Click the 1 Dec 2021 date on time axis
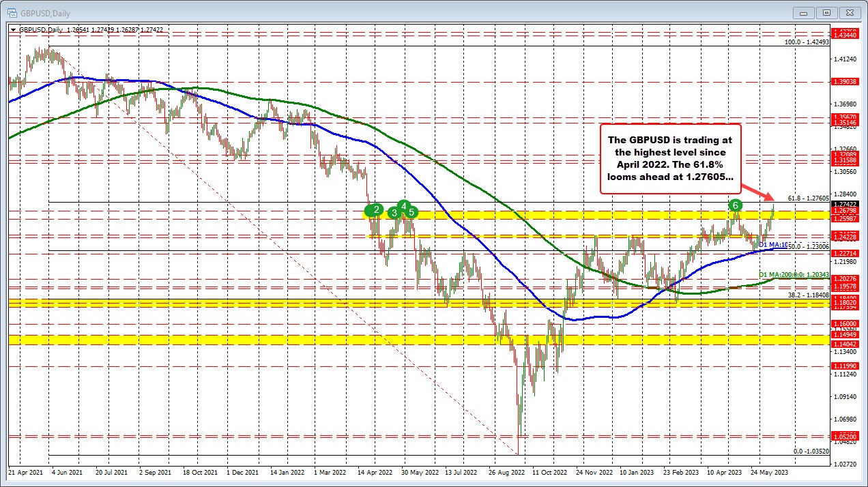The width and height of the screenshot is (868, 487). (x=242, y=471)
